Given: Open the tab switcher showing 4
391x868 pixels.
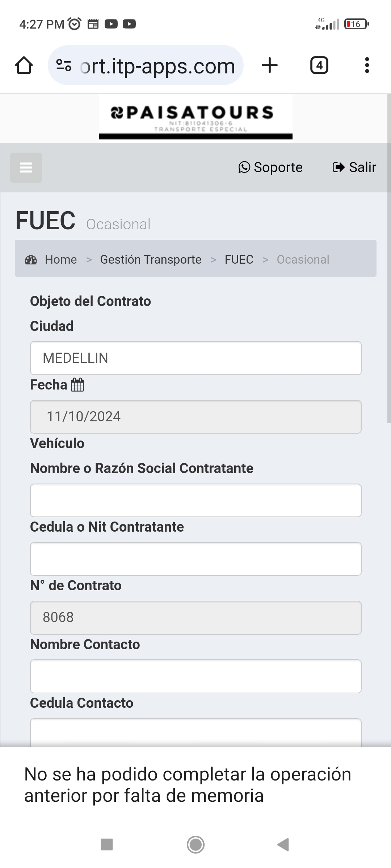Looking at the screenshot, I should coord(319,65).
